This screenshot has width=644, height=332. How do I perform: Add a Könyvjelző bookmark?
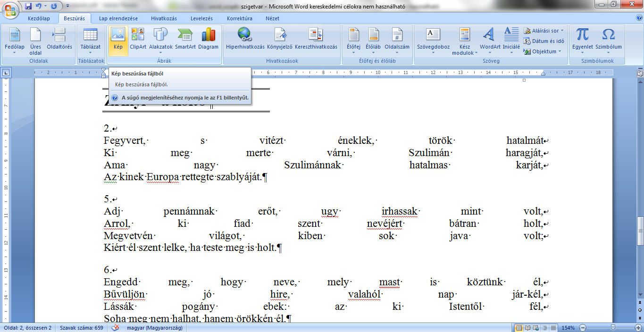pyautogui.click(x=280, y=39)
